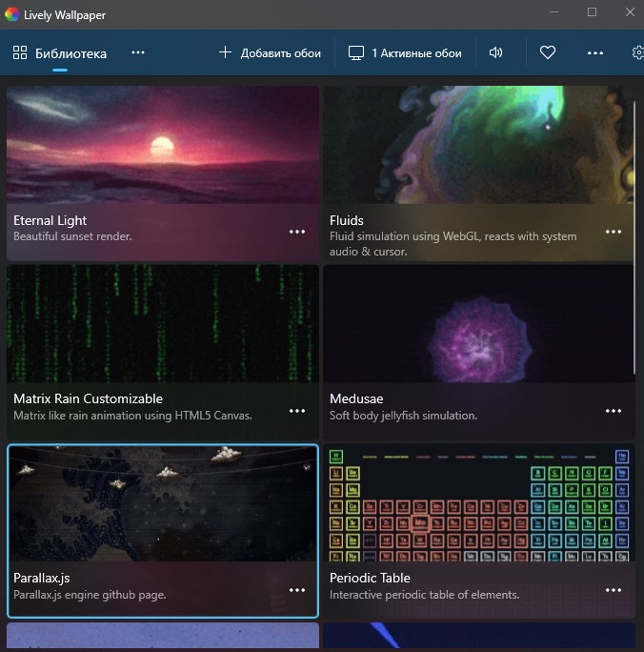This screenshot has height=652, width=644.
Task: Open 1 Активные обои panel
Action: pos(405,53)
